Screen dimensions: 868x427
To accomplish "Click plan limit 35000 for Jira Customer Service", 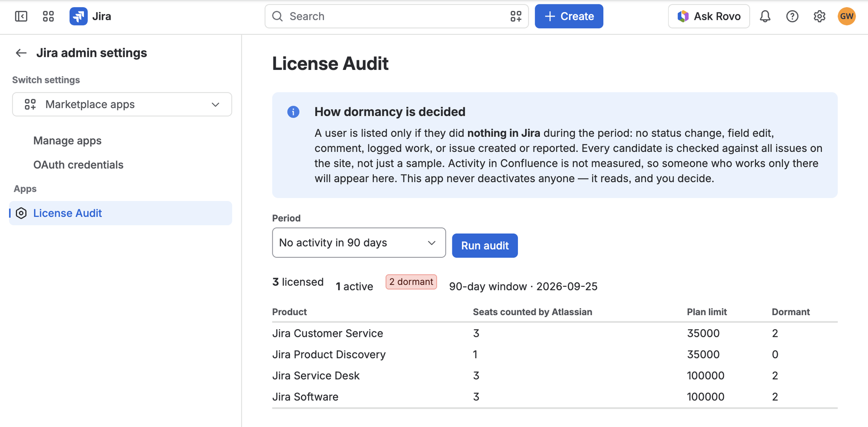I will tap(703, 334).
